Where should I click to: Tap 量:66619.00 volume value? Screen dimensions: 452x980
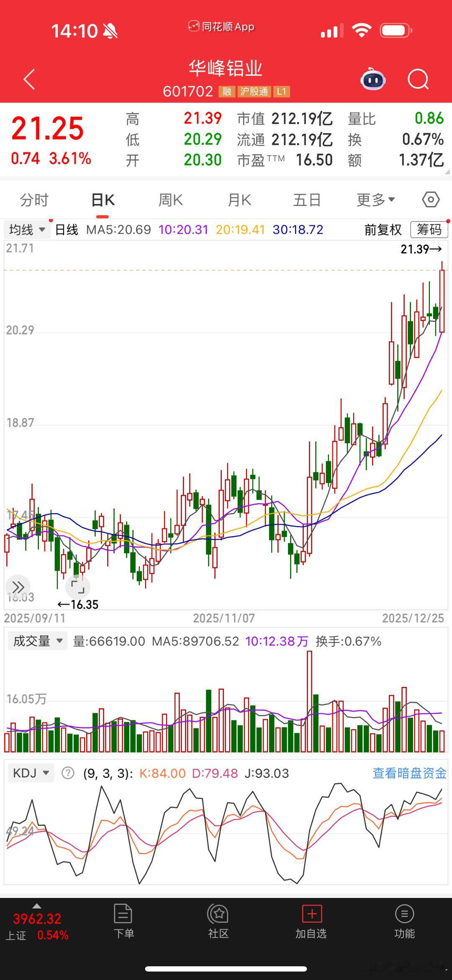click(109, 641)
